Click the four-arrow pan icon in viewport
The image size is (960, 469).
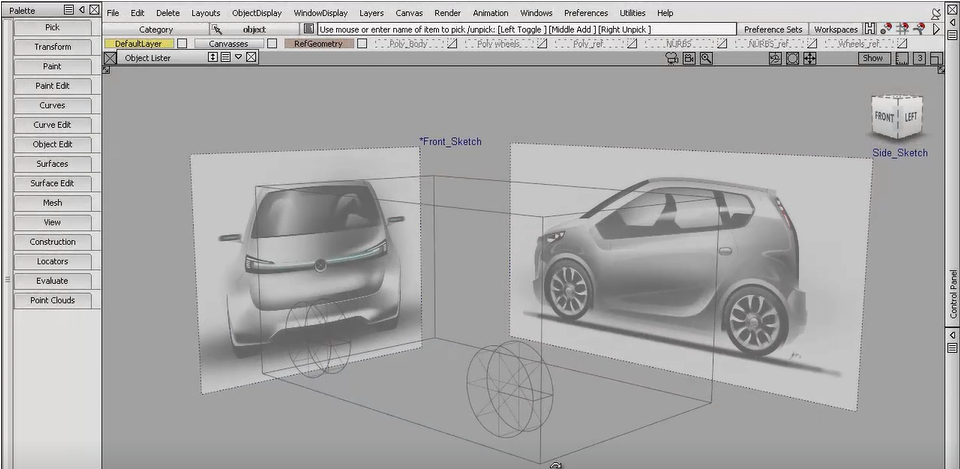pyautogui.click(x=809, y=59)
